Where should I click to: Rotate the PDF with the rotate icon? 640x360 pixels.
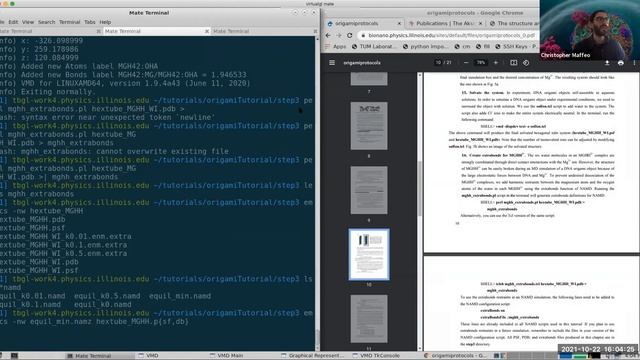pyautogui.click(x=526, y=63)
